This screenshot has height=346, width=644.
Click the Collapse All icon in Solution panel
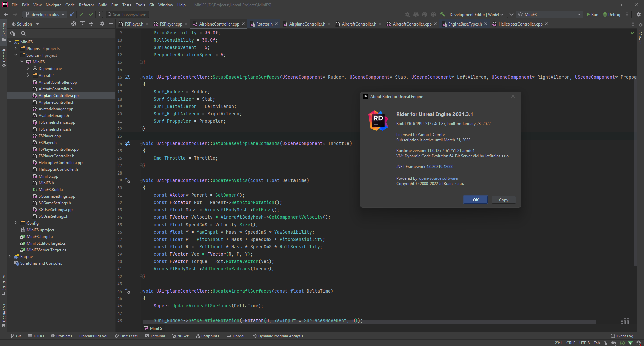pyautogui.click(x=91, y=24)
